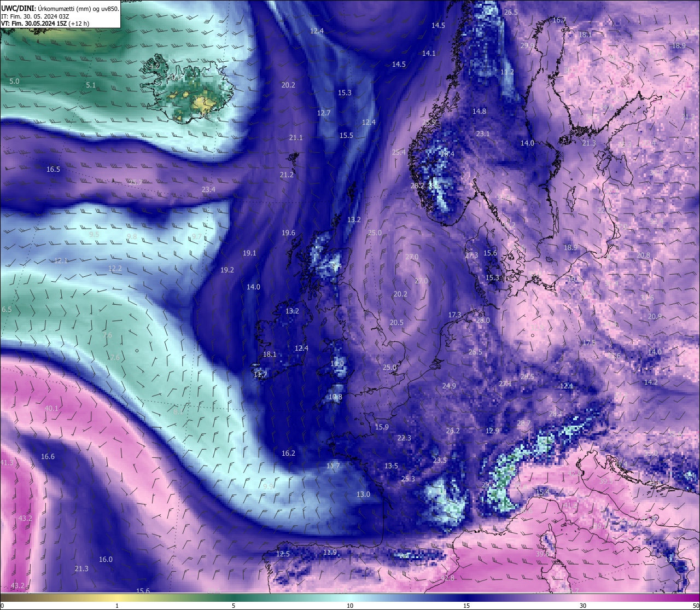Click the 20.8 value label
700x610 pixels.
(643, 255)
